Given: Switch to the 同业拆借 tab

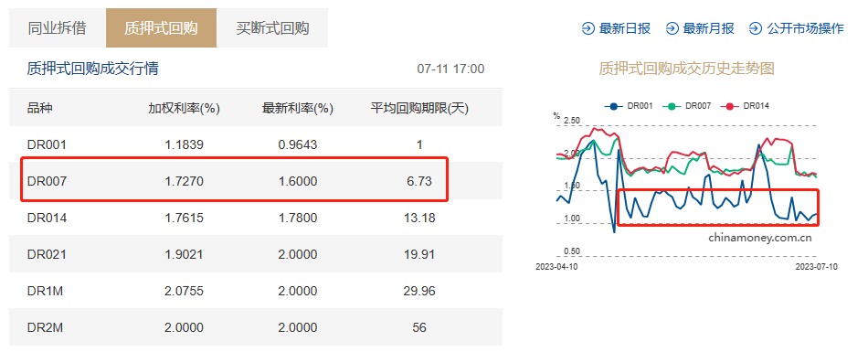Looking at the screenshot, I should pos(57,28).
